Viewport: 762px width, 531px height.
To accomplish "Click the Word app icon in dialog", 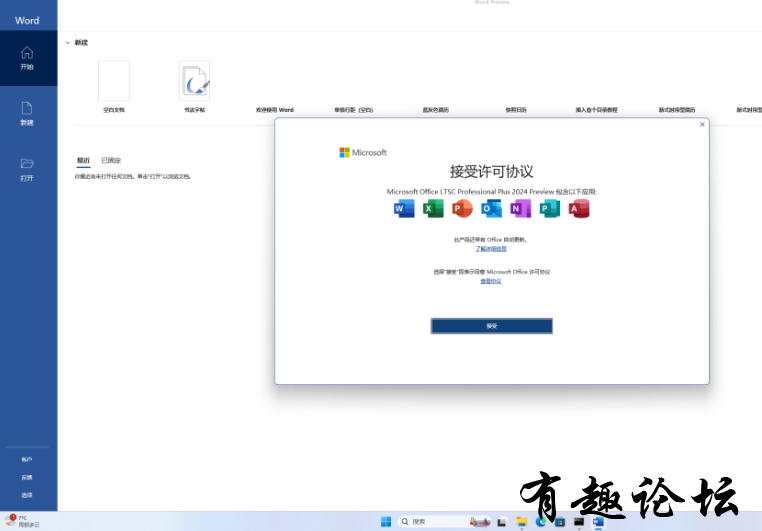I will click(404, 208).
